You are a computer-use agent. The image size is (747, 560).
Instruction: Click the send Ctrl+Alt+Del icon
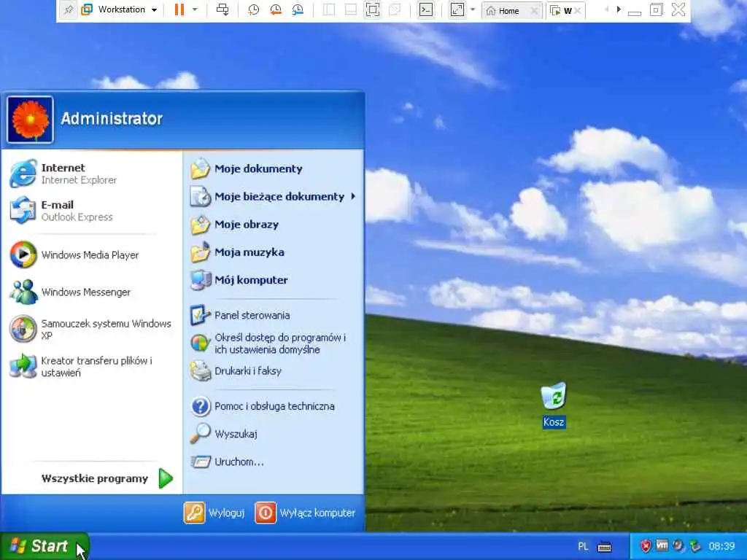coord(222,9)
